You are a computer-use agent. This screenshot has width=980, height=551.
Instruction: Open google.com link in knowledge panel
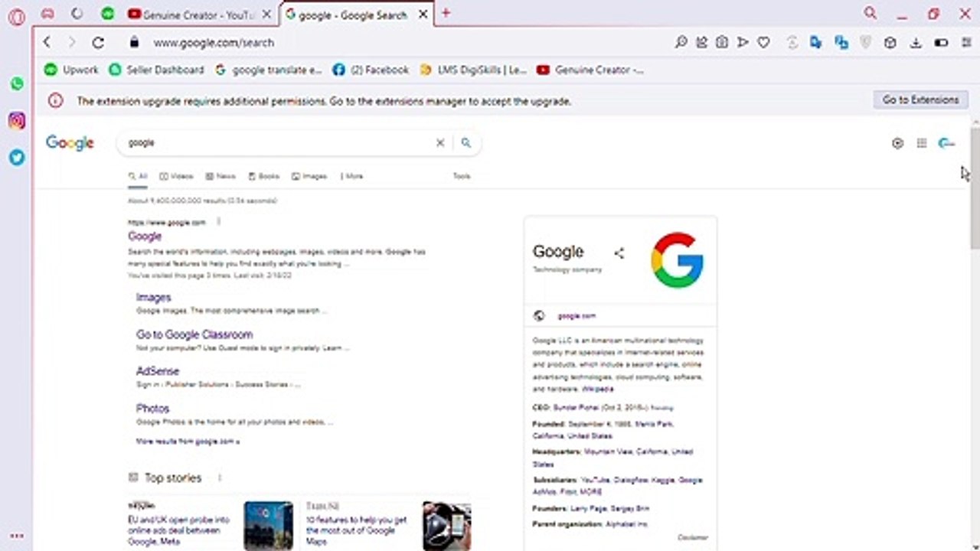(x=576, y=316)
